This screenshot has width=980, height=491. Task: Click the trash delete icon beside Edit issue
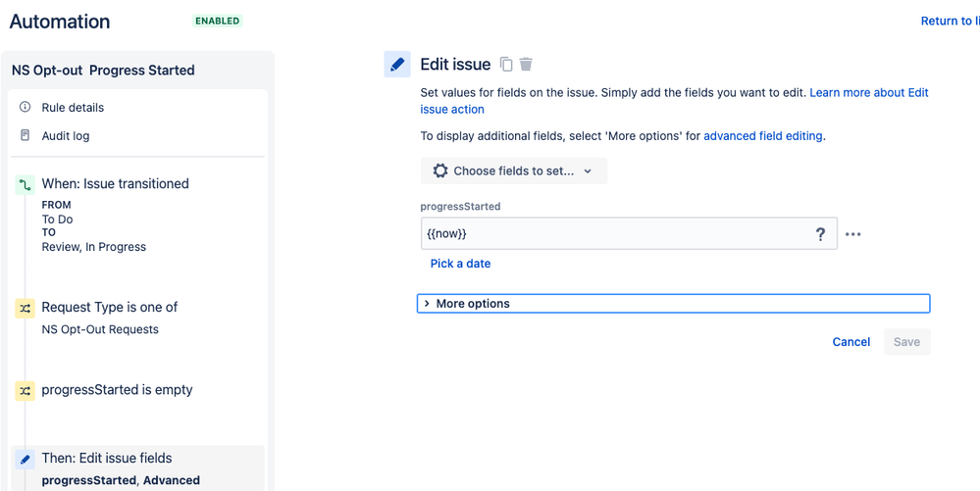pos(526,65)
